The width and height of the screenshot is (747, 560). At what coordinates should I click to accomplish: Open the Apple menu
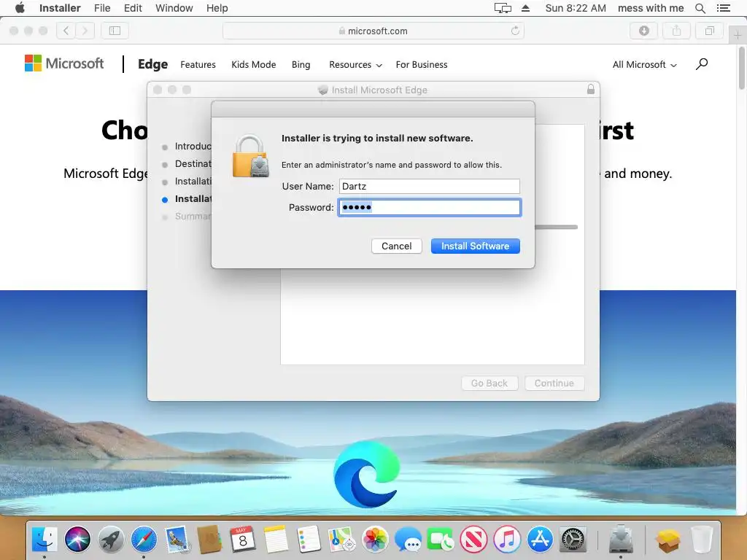pyautogui.click(x=20, y=8)
